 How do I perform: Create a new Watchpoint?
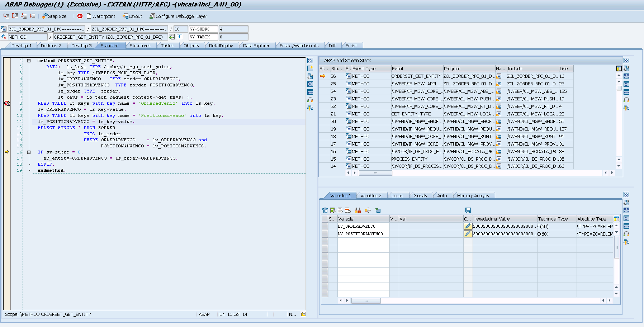(x=101, y=16)
